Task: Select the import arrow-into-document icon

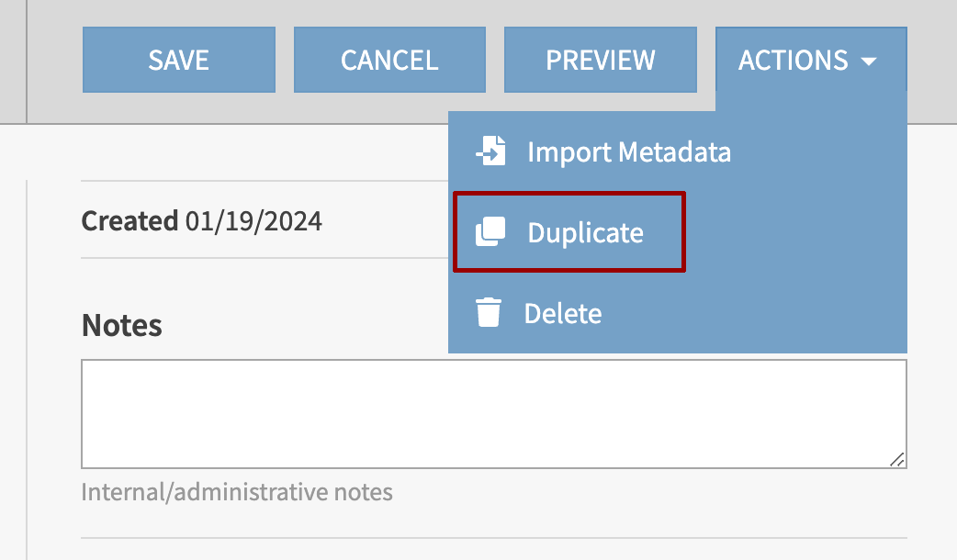Action: tap(490, 151)
